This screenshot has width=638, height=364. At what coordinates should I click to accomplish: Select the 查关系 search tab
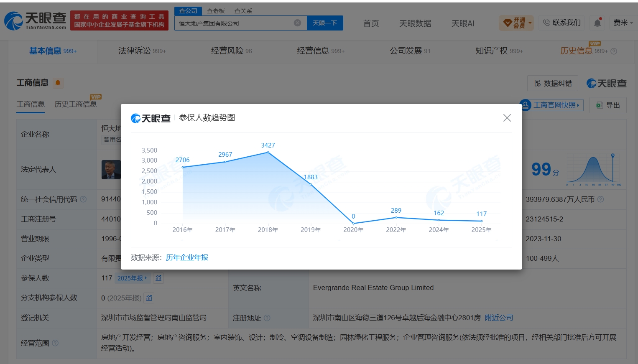pyautogui.click(x=243, y=11)
